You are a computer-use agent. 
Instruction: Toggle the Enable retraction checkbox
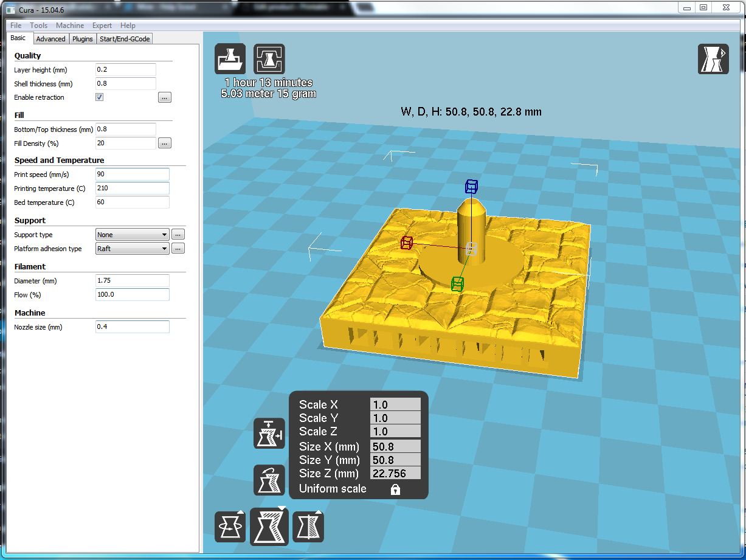point(100,97)
